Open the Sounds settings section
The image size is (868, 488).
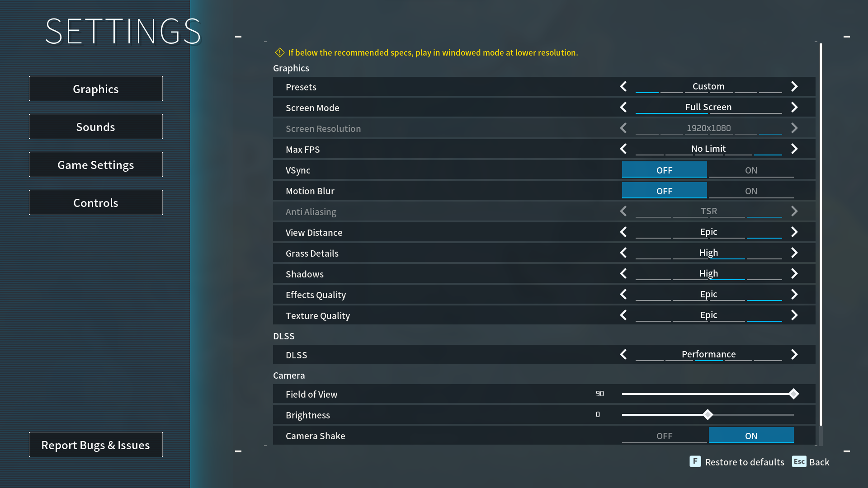pos(95,127)
